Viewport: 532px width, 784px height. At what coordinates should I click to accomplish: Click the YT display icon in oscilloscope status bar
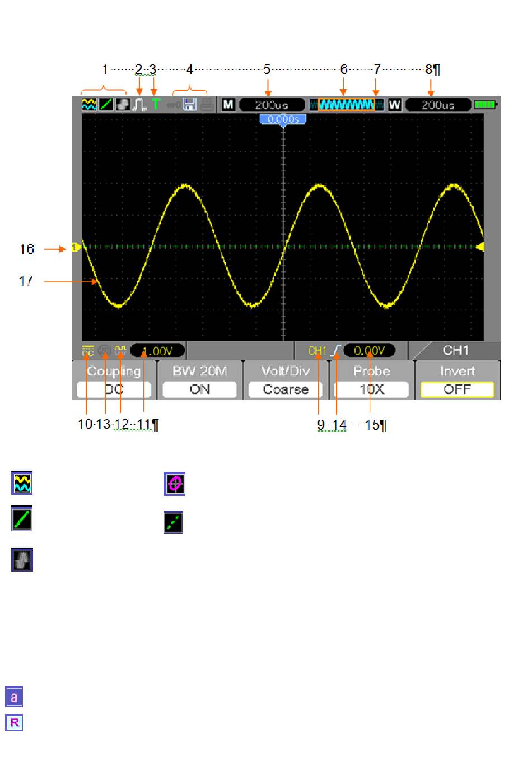pyautogui.click(x=88, y=104)
